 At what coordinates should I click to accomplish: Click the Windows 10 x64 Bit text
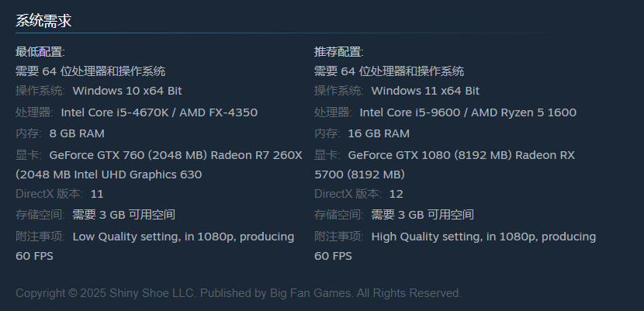(127, 92)
